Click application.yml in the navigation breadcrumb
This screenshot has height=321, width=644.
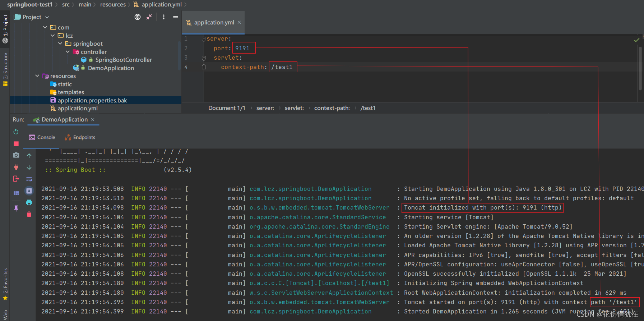click(x=162, y=4)
